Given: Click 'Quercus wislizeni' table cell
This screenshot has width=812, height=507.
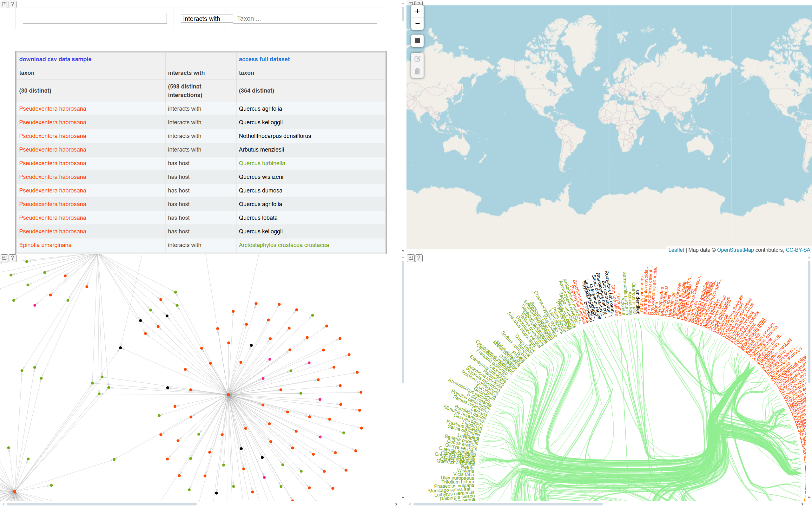Looking at the screenshot, I should tap(261, 177).
